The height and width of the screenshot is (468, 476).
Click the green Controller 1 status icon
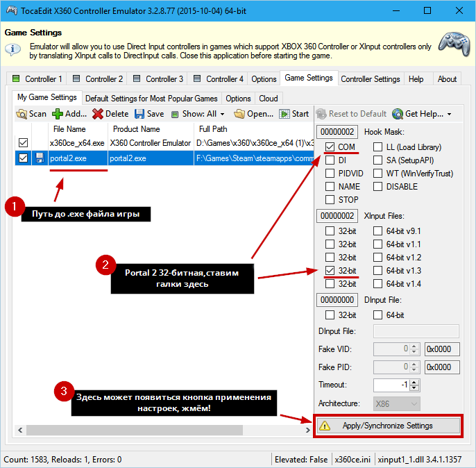tap(16, 79)
